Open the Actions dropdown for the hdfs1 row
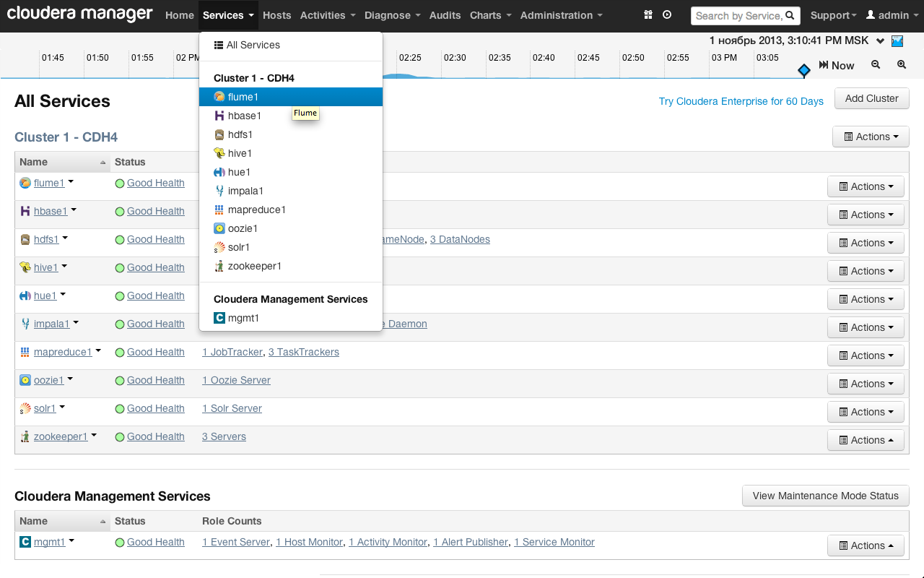This screenshot has width=924, height=578. (866, 243)
